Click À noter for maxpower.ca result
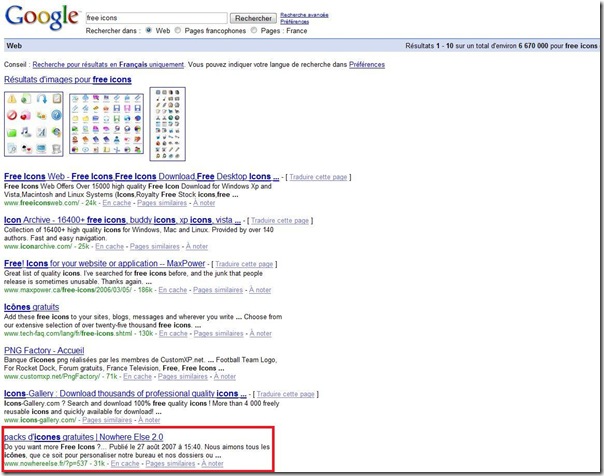Screen dimensions: 604x476 260,290
